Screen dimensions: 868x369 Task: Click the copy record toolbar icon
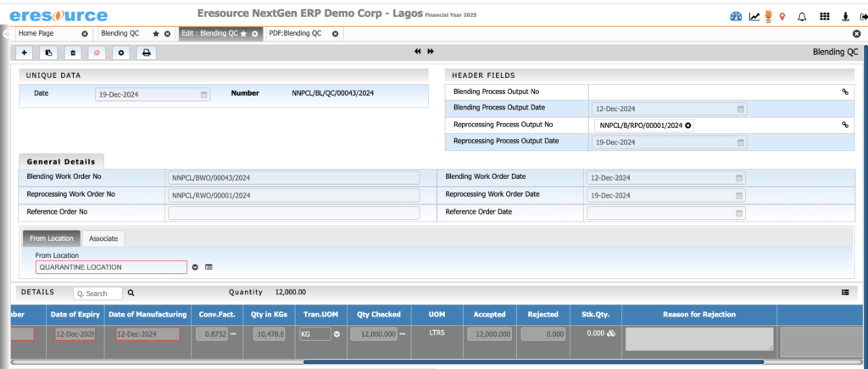point(48,53)
